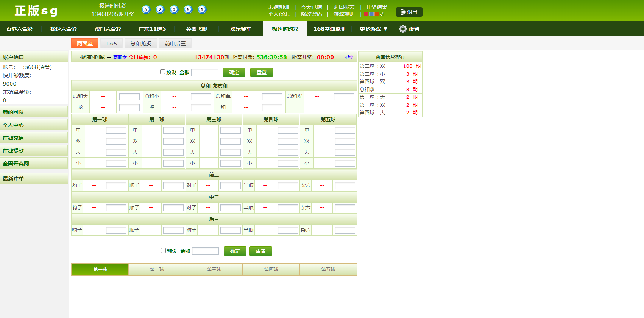Open the 开奖结果 link

[376, 7]
